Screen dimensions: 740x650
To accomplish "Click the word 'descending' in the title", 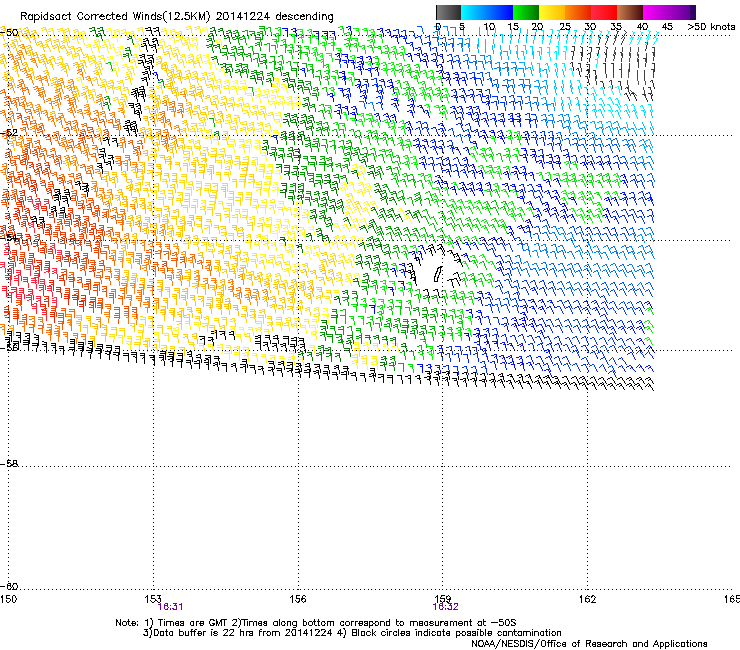I will 304,17.
